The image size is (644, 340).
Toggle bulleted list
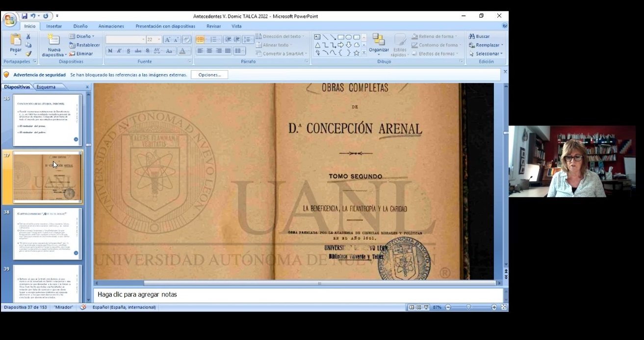click(x=200, y=39)
